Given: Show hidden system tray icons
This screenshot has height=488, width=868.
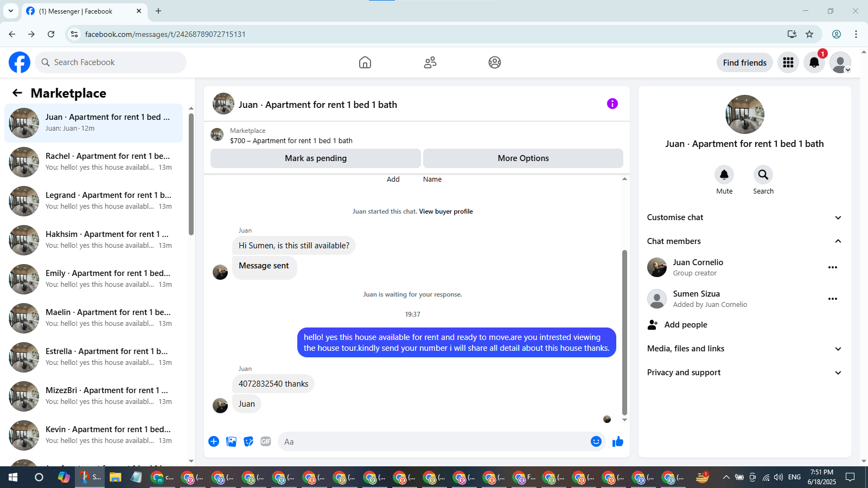Looking at the screenshot, I should [726, 477].
